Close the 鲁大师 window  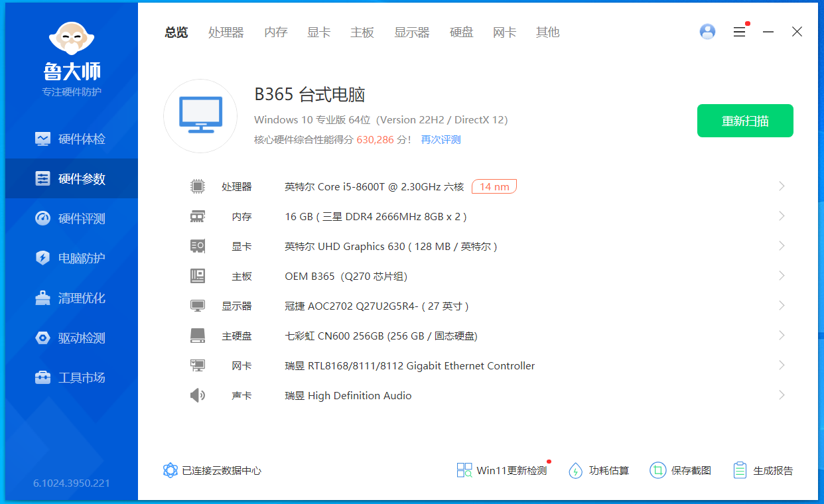[x=797, y=31]
